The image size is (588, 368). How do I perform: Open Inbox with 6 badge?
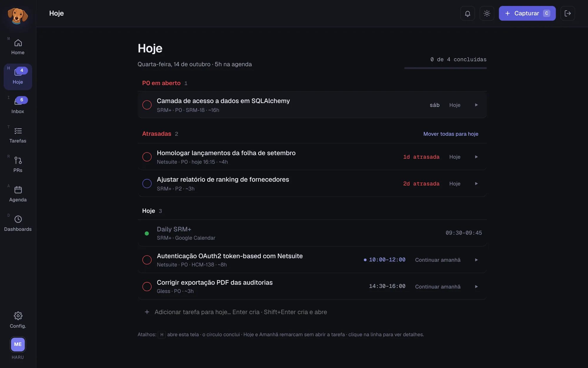point(18,106)
